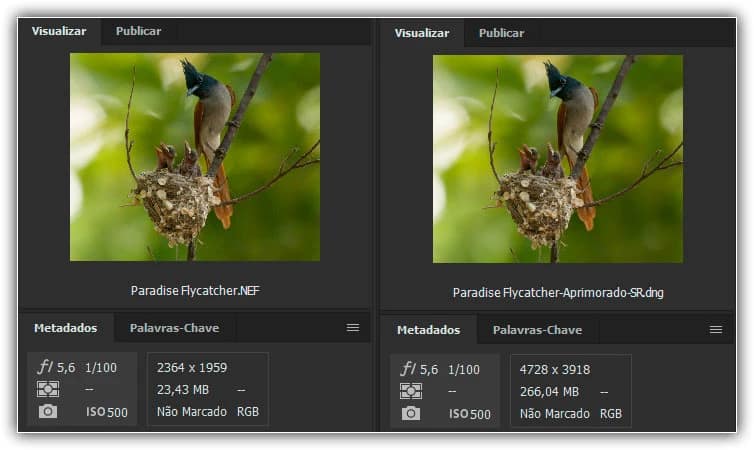Open the left Metadados panel menu icon

[x=353, y=327]
